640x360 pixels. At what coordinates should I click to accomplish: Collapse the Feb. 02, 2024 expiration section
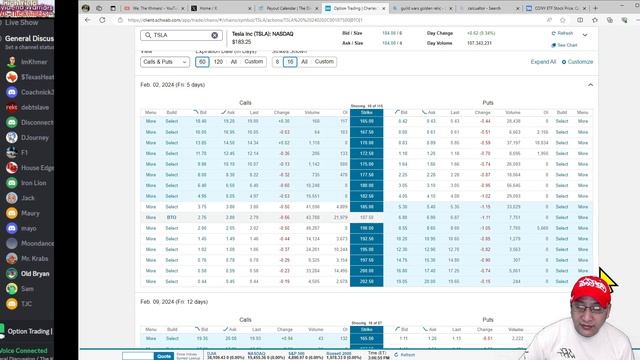590,85
